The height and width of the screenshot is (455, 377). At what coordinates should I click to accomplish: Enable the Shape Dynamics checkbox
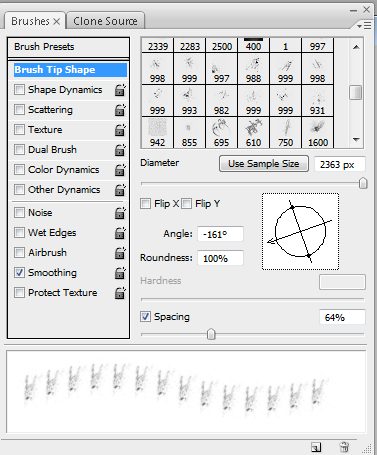point(19,90)
